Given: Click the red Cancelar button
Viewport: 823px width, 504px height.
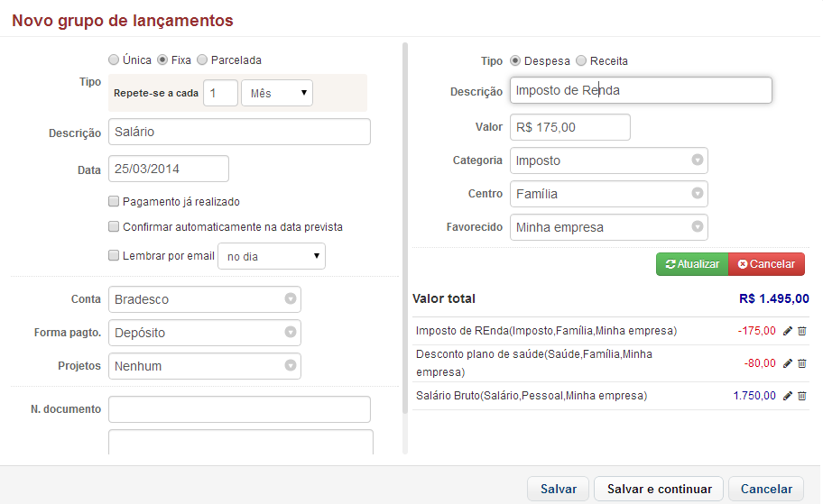Looking at the screenshot, I should 766,264.
